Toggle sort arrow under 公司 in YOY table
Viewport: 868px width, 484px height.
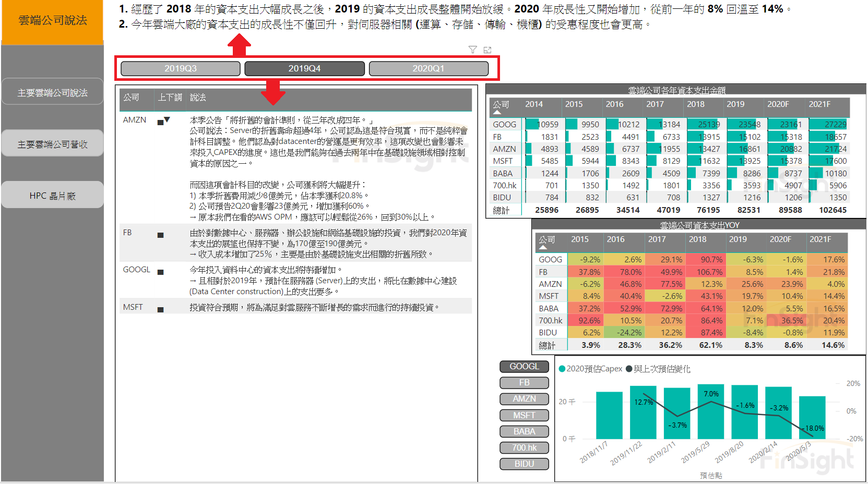point(543,247)
